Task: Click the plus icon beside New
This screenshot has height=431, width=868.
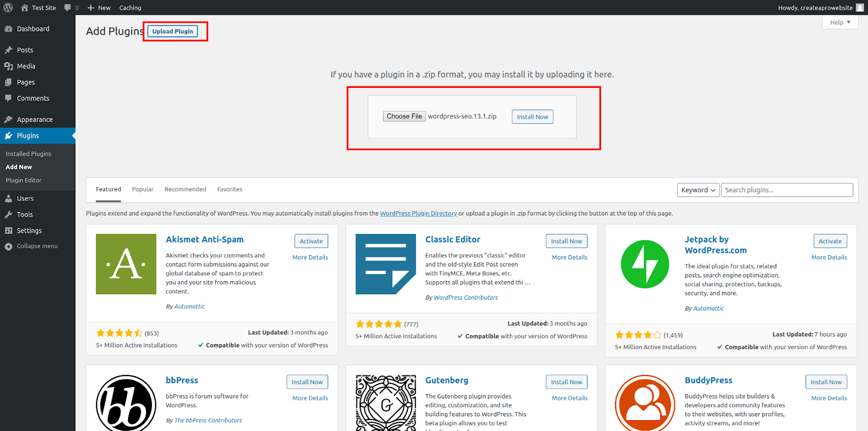Action: tap(91, 8)
